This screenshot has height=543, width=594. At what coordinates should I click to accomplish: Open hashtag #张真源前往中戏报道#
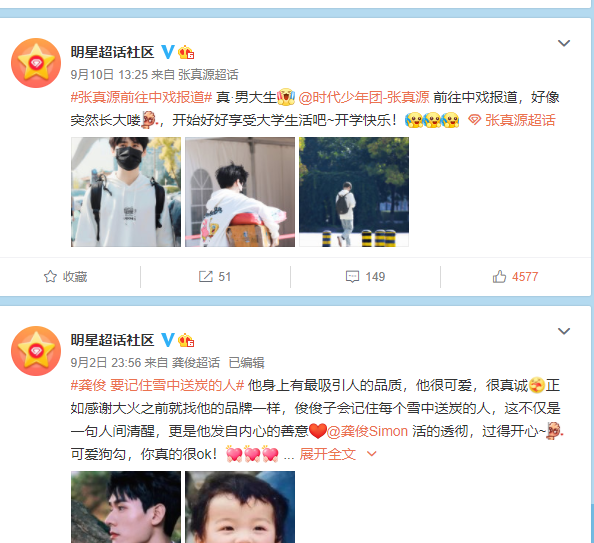pos(141,97)
